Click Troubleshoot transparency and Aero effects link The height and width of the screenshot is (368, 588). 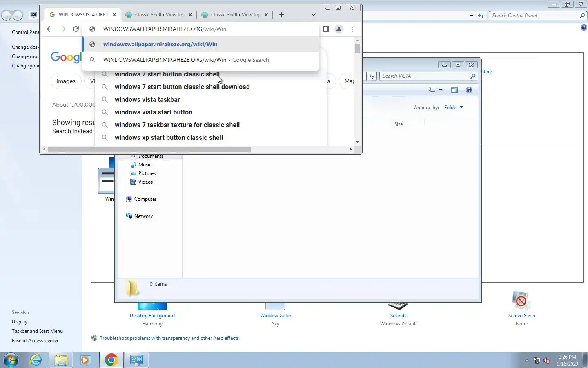pos(169,338)
